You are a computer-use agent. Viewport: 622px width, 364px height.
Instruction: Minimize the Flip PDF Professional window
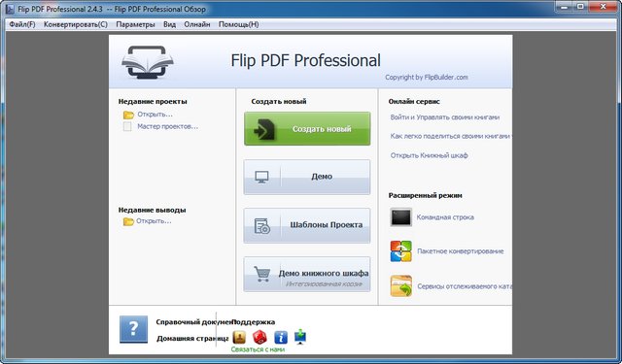pyautogui.click(x=565, y=7)
